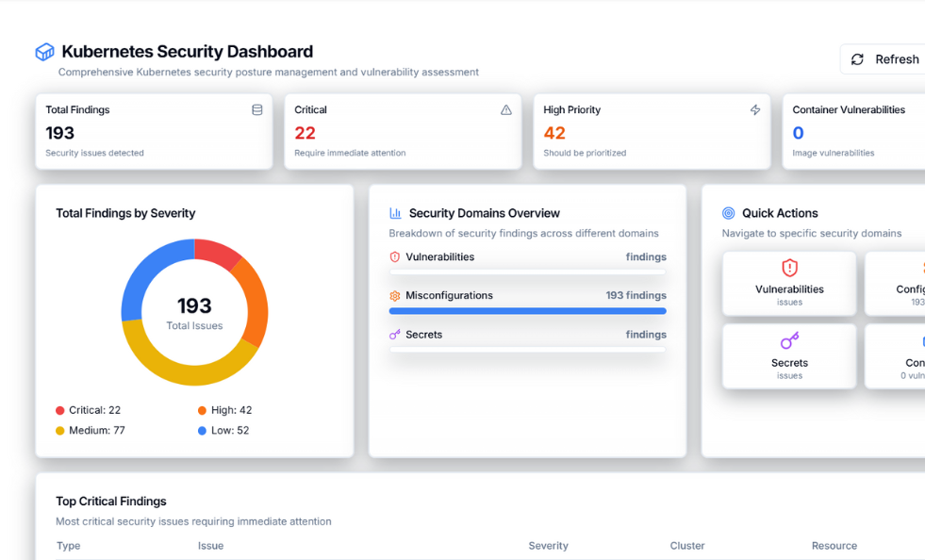Select the Container Vulnerabilities card
Image resolution: width=925 pixels, height=560 pixels.
coord(853,132)
